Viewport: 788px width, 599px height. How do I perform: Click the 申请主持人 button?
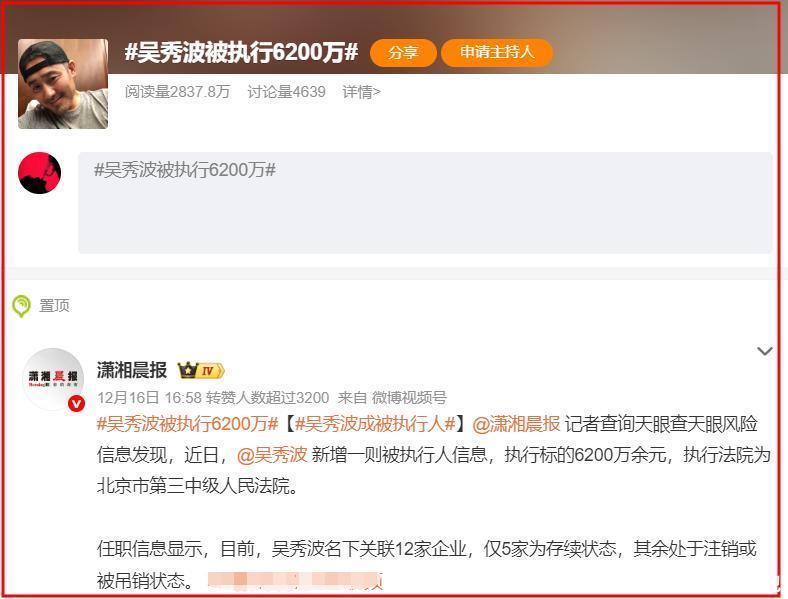tap(497, 52)
